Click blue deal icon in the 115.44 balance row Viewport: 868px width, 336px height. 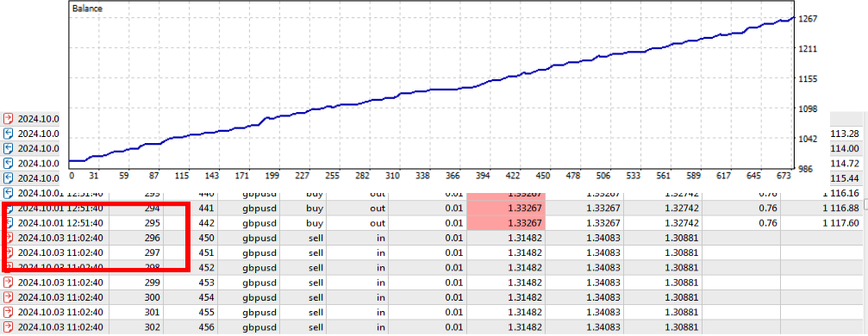click(x=9, y=178)
